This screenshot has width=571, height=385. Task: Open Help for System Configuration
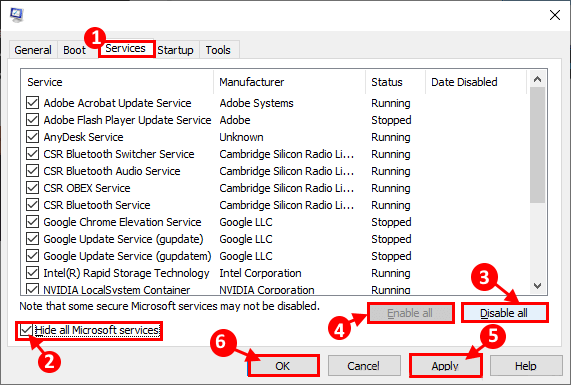(526, 366)
